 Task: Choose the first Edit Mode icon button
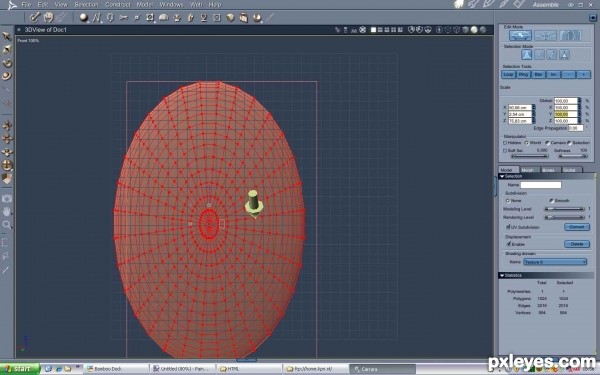[520, 36]
